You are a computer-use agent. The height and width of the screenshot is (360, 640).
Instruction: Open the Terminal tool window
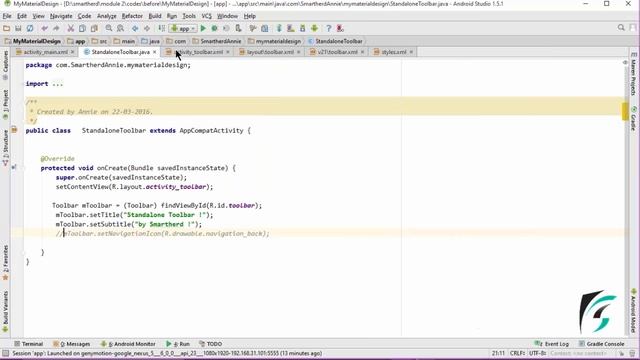(29, 344)
